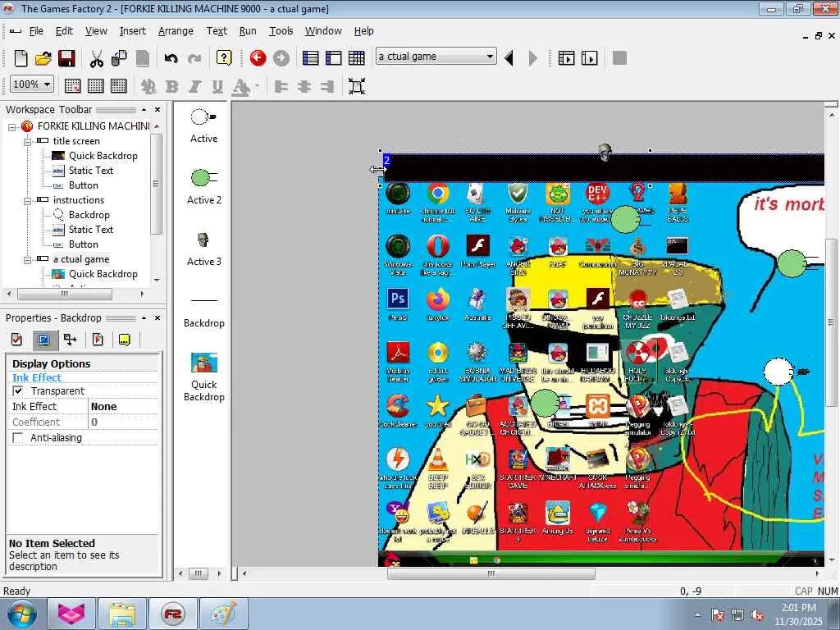
Task: Open the Contents help question mark icon
Action: tap(224, 58)
